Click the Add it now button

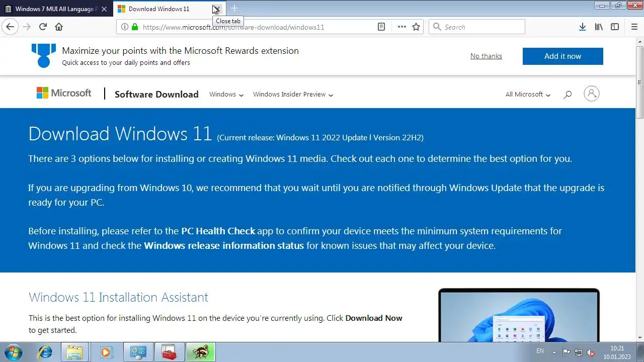tap(562, 56)
